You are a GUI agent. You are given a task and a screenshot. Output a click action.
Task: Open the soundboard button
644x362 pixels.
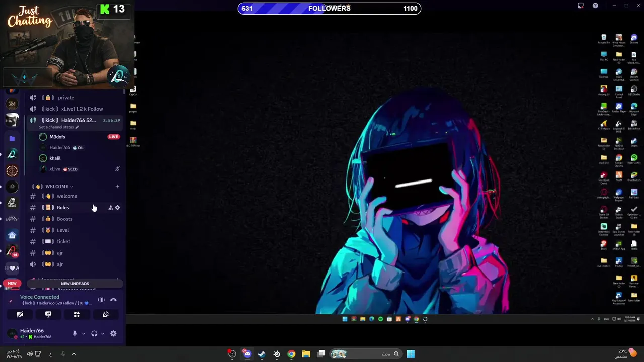coord(106,314)
